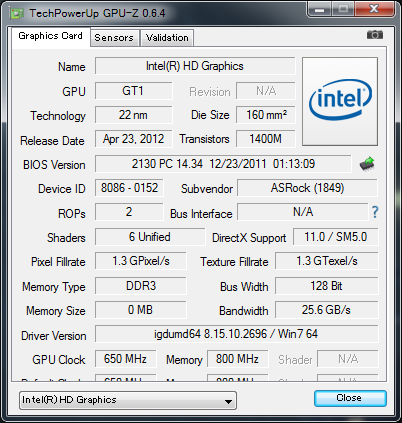Click the Revision N/A field
Image resolution: width=402 pixels, height=423 pixels.
(x=266, y=91)
